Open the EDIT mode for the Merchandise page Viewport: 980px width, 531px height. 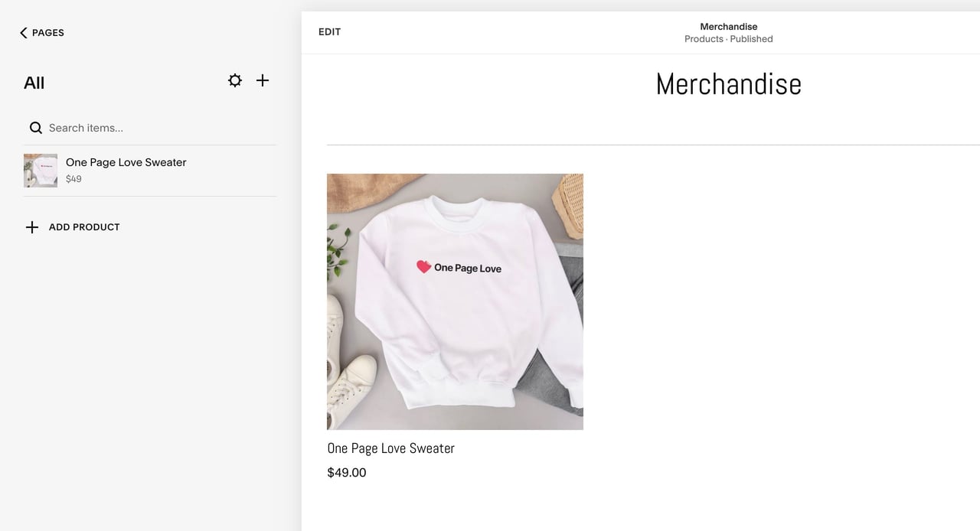329,31
